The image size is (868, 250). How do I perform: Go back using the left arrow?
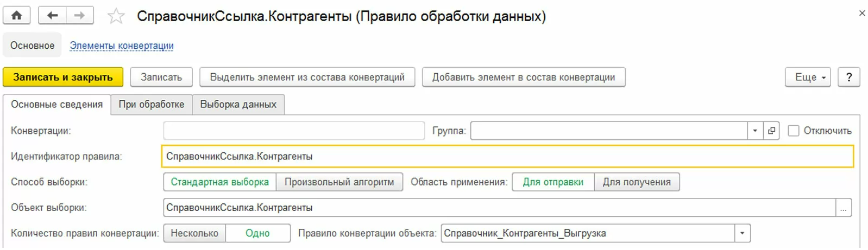[x=52, y=15]
